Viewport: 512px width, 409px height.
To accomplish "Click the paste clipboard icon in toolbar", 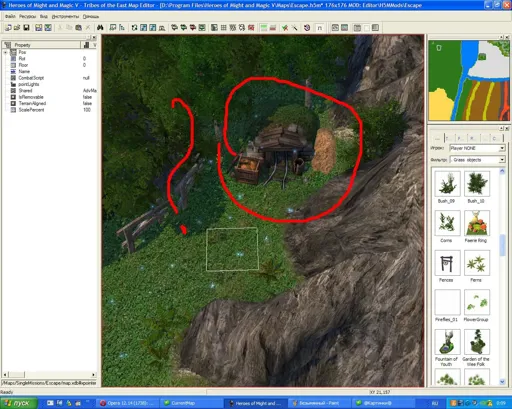I will (x=79, y=28).
